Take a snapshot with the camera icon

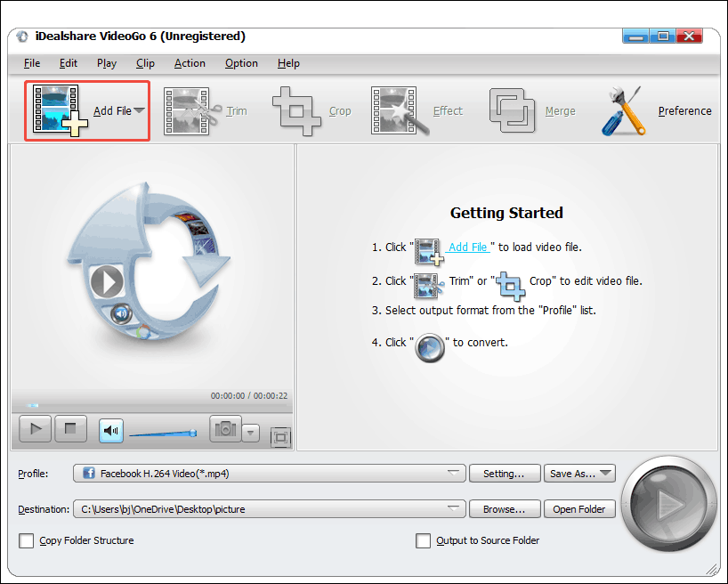pyautogui.click(x=223, y=429)
